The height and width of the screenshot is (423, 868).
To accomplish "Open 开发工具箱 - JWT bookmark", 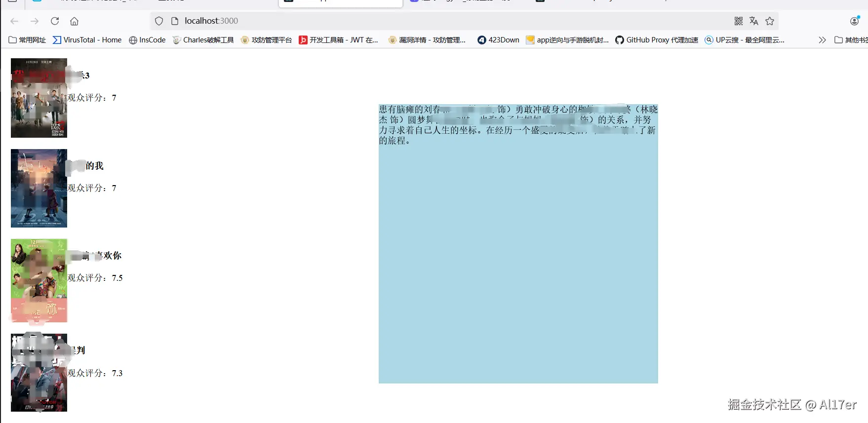I will [339, 40].
